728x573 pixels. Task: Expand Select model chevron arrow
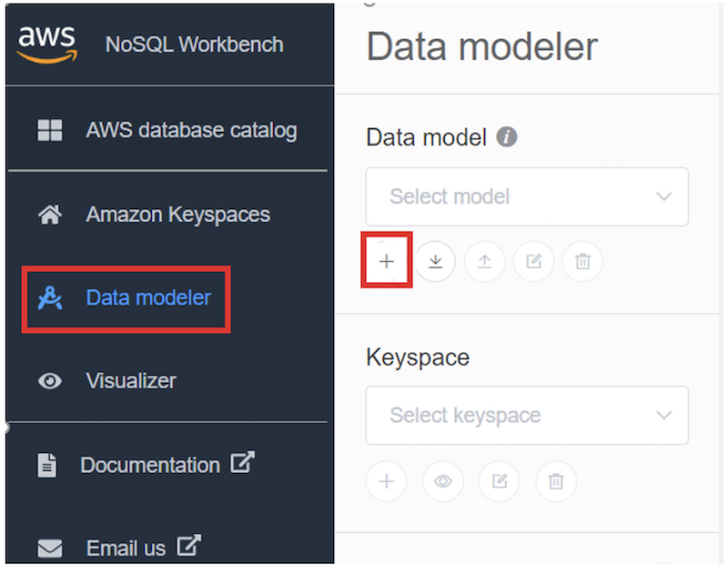pos(664,196)
